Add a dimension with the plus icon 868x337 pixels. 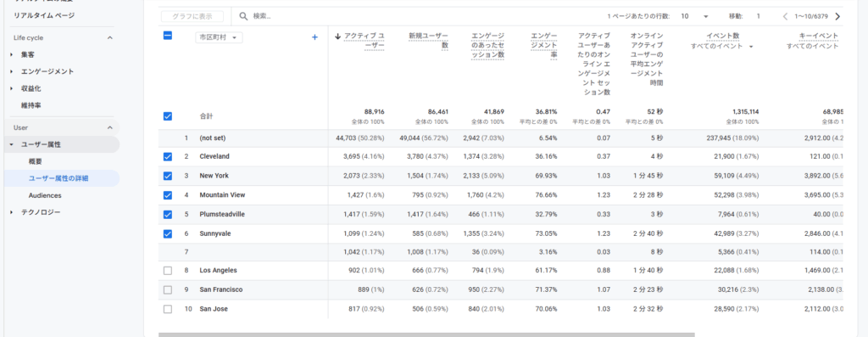315,37
